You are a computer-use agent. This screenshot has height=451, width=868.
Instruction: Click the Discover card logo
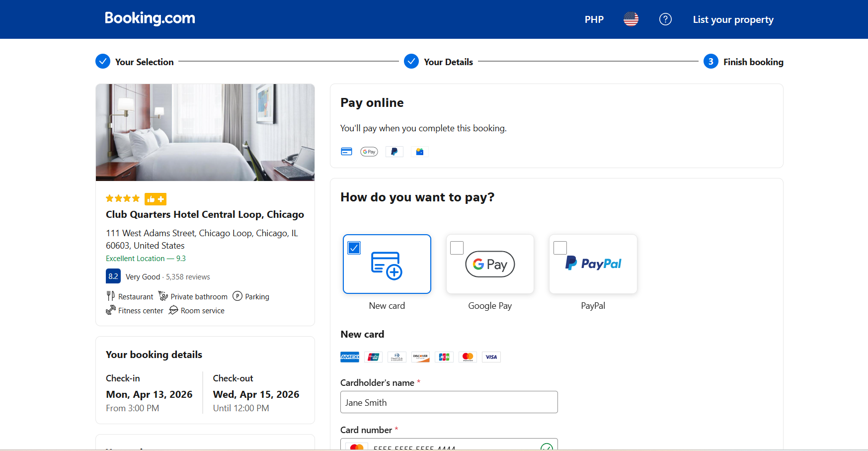(420, 357)
